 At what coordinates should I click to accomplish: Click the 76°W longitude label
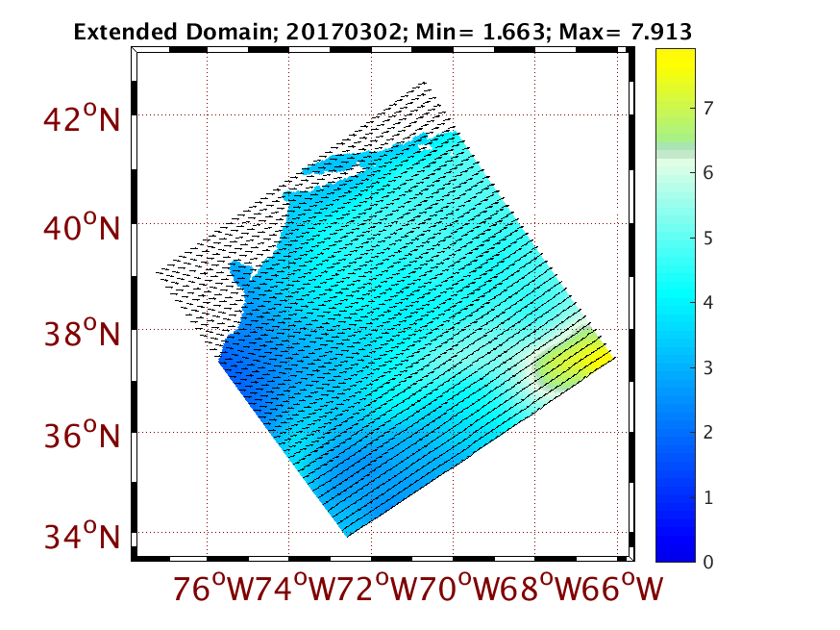click(213, 588)
